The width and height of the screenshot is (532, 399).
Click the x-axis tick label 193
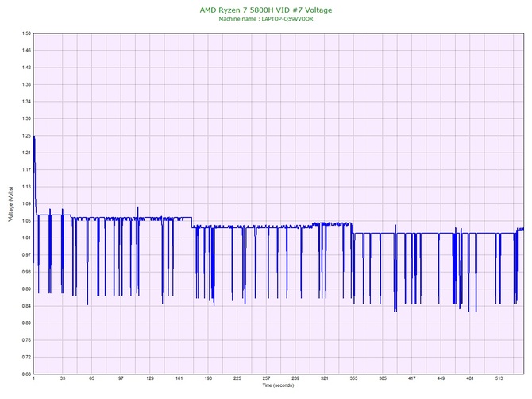(208, 378)
